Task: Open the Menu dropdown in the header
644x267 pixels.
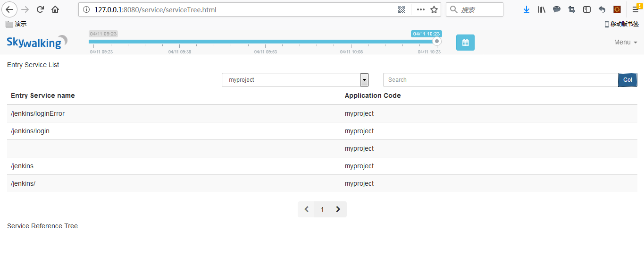Action: (x=626, y=43)
